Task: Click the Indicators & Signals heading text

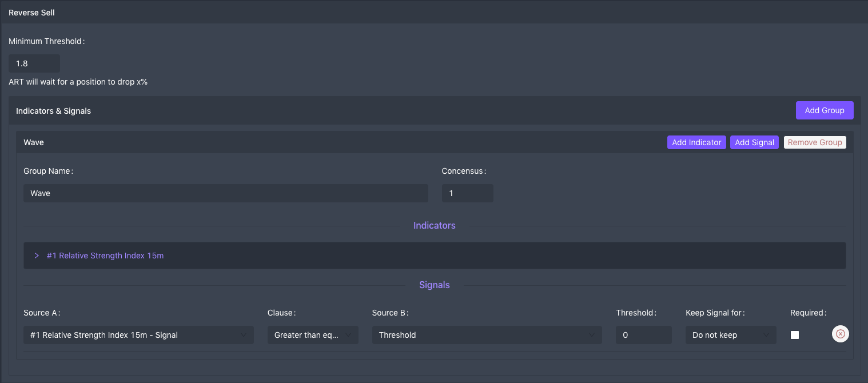Action: (53, 111)
